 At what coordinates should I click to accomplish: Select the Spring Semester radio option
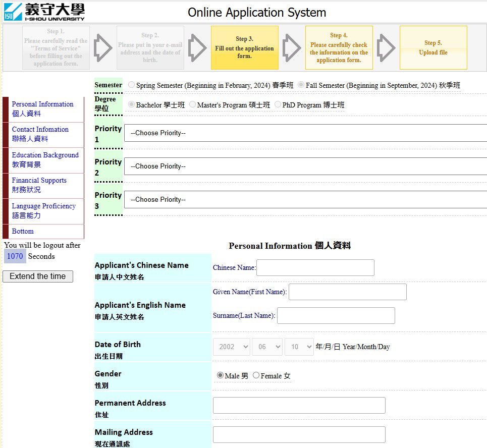[132, 85]
